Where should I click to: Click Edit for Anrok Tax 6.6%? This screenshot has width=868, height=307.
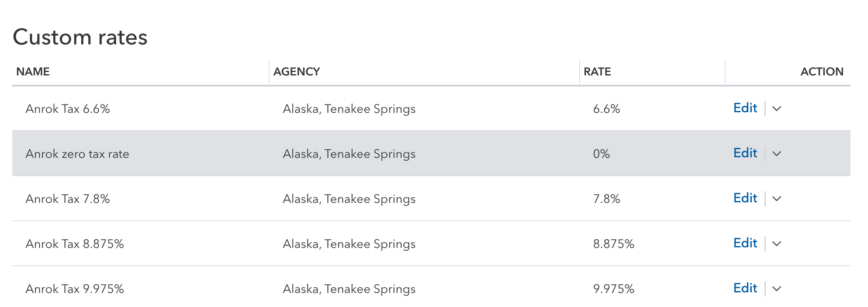[745, 108]
